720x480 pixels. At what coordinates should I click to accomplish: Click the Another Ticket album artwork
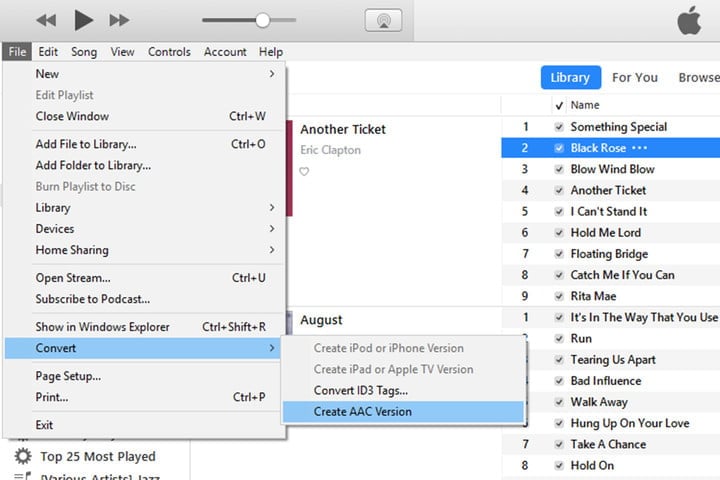289,168
